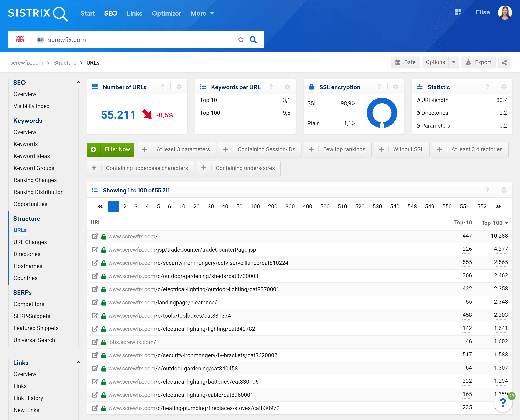Click the Options button
Screen dimensions: 520x420
coord(435,62)
